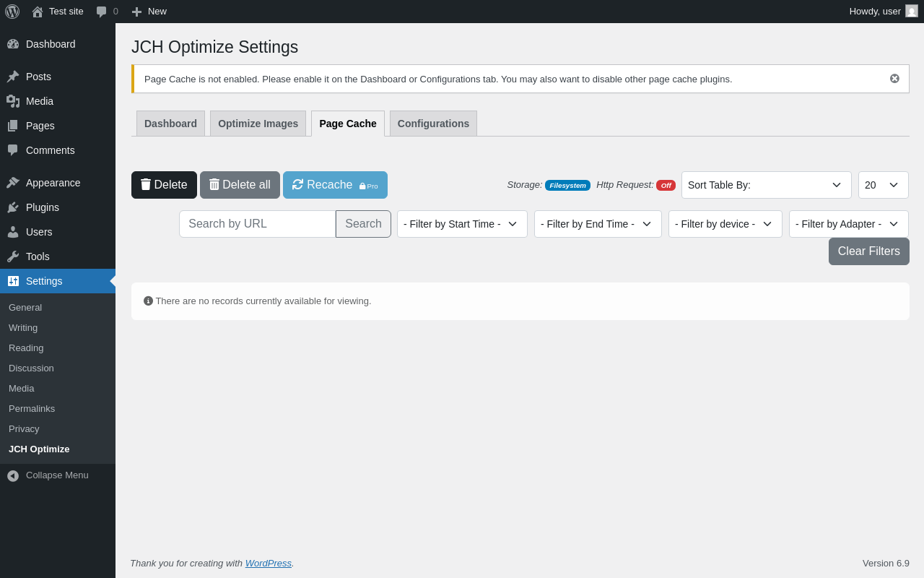The height and width of the screenshot is (578, 924).
Task: Click the Pages icon in sidebar
Action: [13, 126]
